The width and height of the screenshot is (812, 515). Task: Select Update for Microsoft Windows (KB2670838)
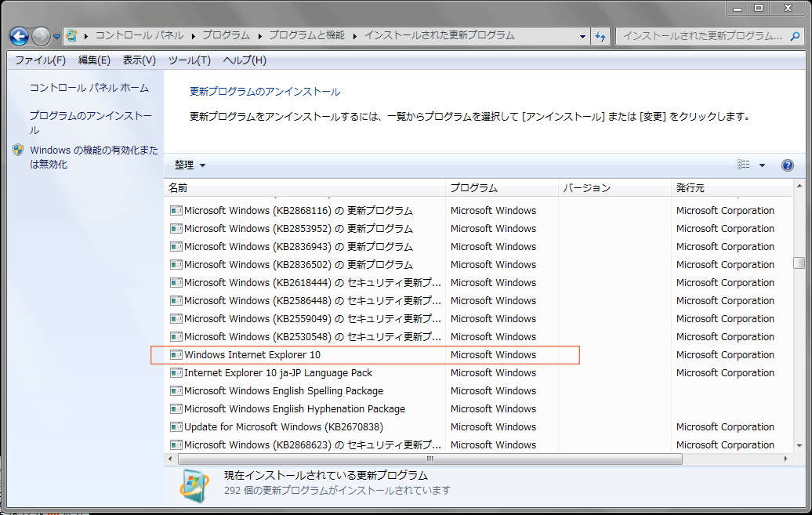coord(284,427)
